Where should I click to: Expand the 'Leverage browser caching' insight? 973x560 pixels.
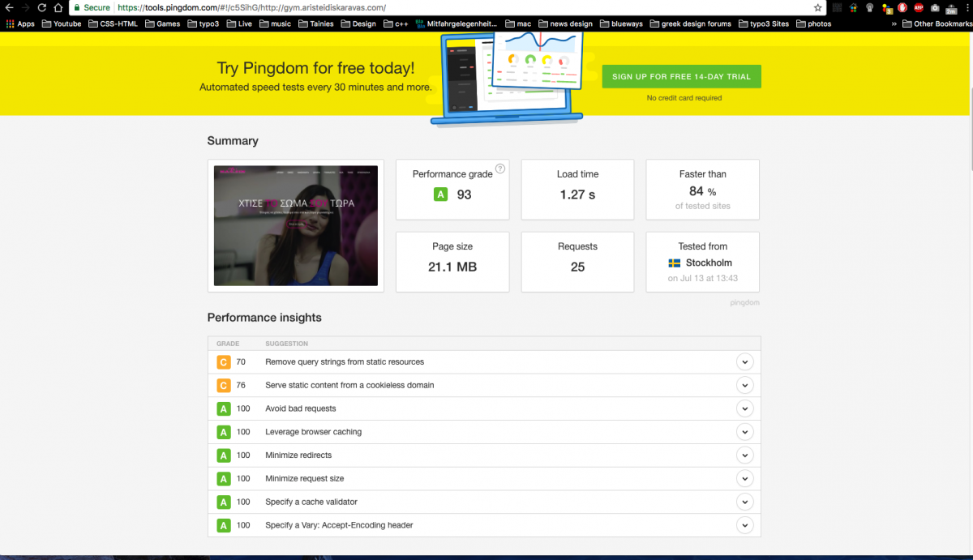(x=744, y=432)
